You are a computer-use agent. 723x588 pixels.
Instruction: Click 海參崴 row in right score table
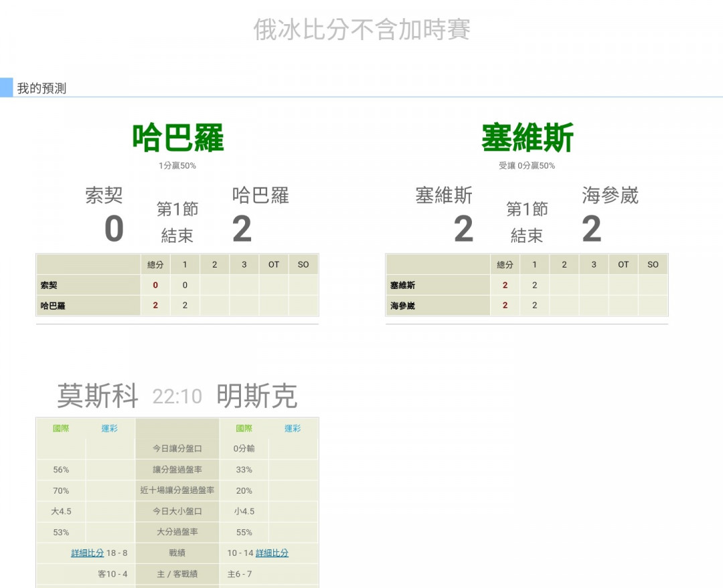click(x=527, y=306)
